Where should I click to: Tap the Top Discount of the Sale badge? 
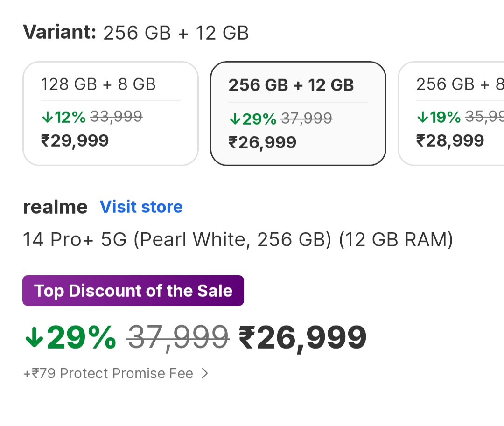pyautogui.click(x=133, y=291)
